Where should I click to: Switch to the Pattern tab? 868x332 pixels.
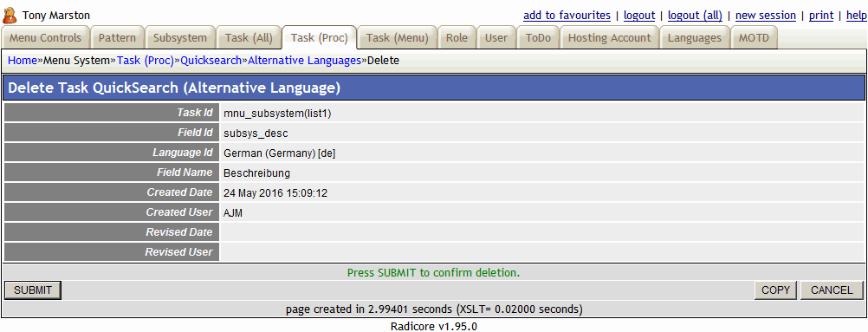pos(117,38)
